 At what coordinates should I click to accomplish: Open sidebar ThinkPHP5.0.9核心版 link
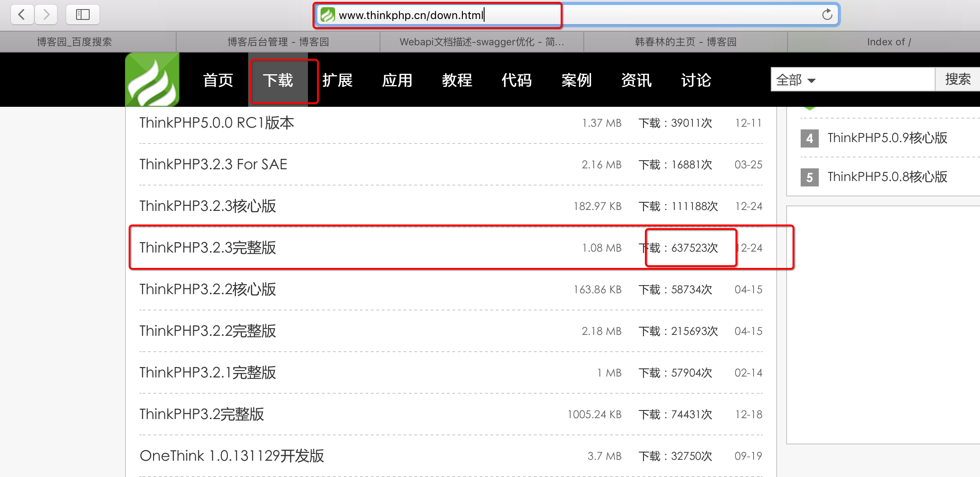[x=887, y=138]
